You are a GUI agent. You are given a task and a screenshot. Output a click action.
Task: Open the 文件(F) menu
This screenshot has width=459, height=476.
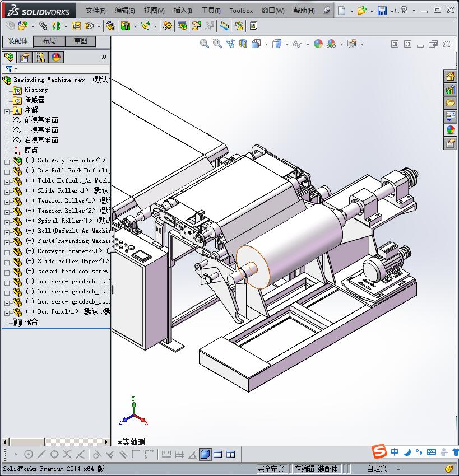[95, 11]
